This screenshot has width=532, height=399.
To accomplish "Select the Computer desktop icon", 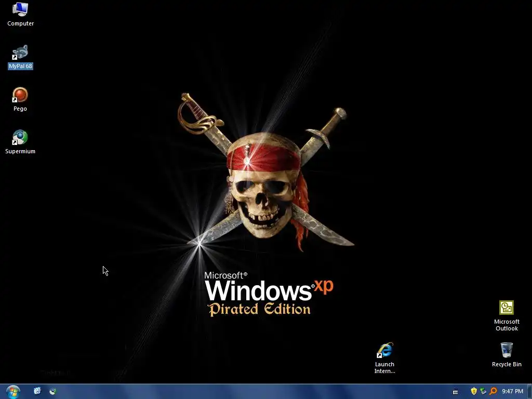I will pyautogui.click(x=20, y=14).
